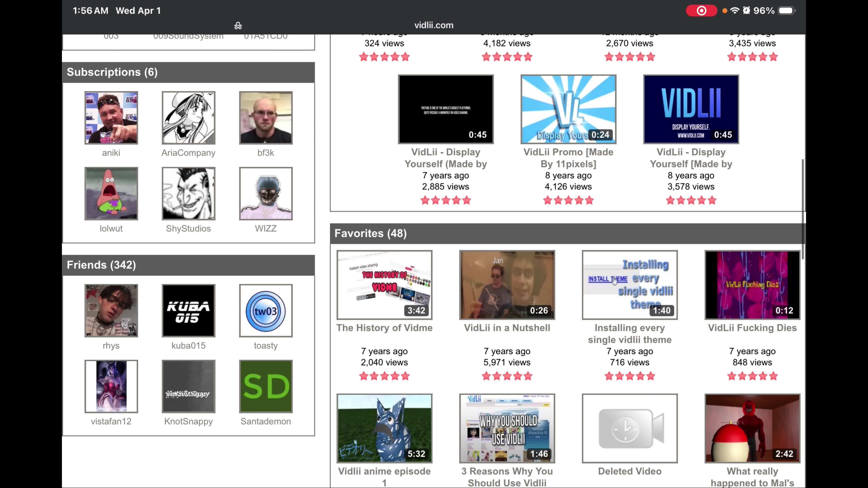Open the Santademon SD avatar
This screenshot has height=488, width=868.
[266, 386]
